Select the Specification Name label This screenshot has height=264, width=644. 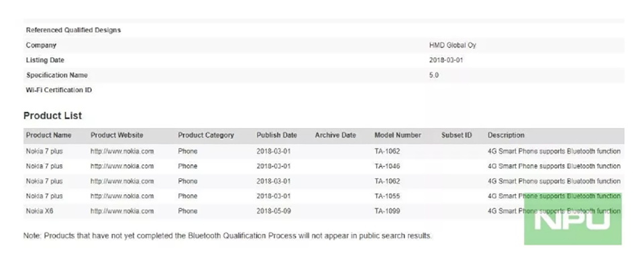coord(56,76)
